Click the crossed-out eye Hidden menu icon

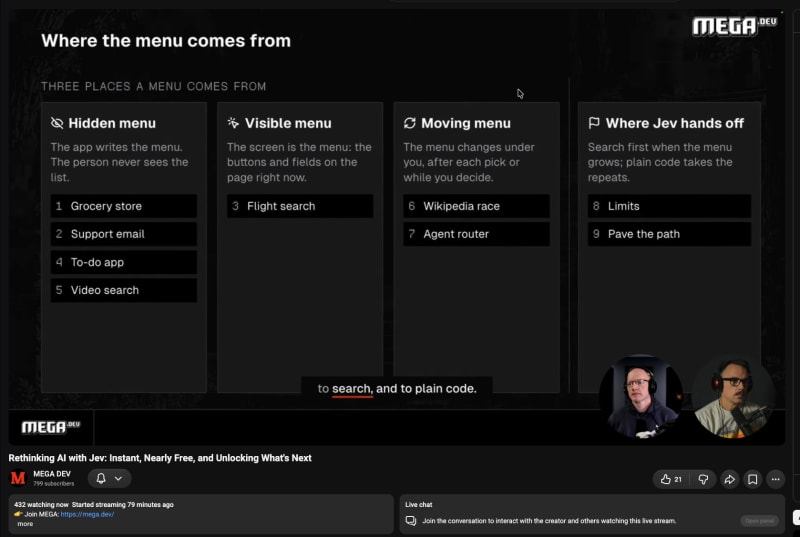(x=57, y=123)
